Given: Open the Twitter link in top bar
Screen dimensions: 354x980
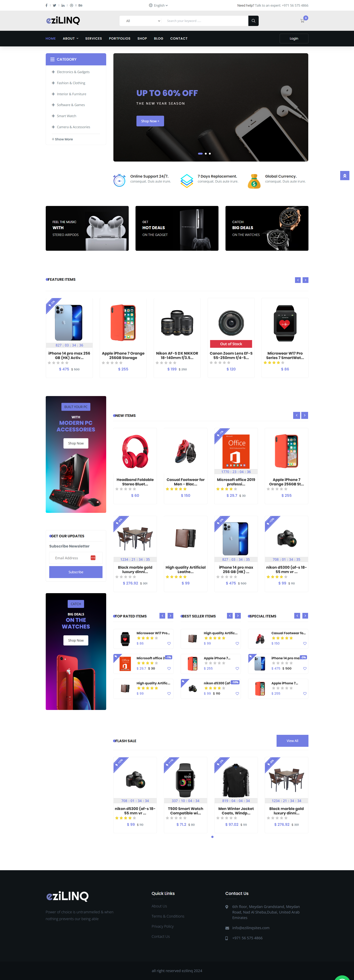Looking at the screenshot, I should click(x=54, y=5).
